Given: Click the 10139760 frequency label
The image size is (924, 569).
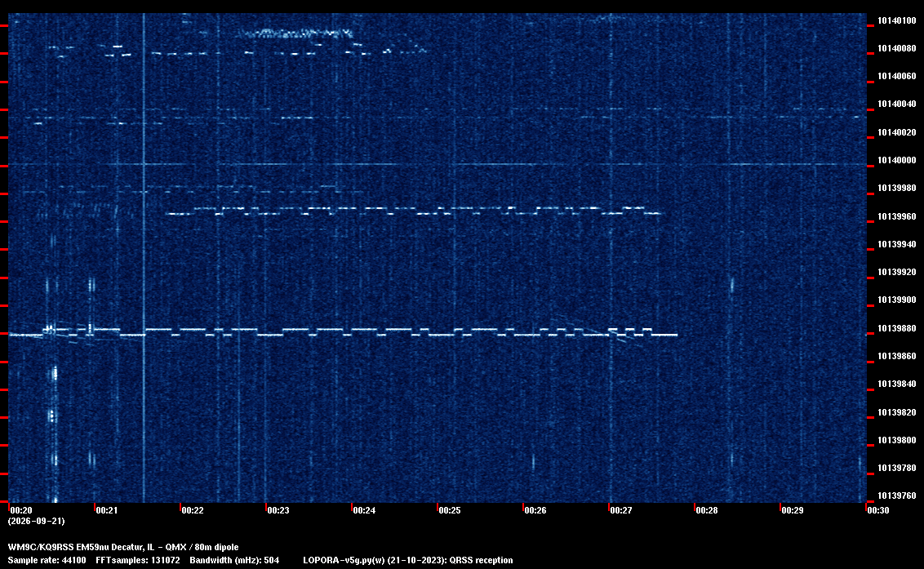Looking at the screenshot, I should click(897, 496).
